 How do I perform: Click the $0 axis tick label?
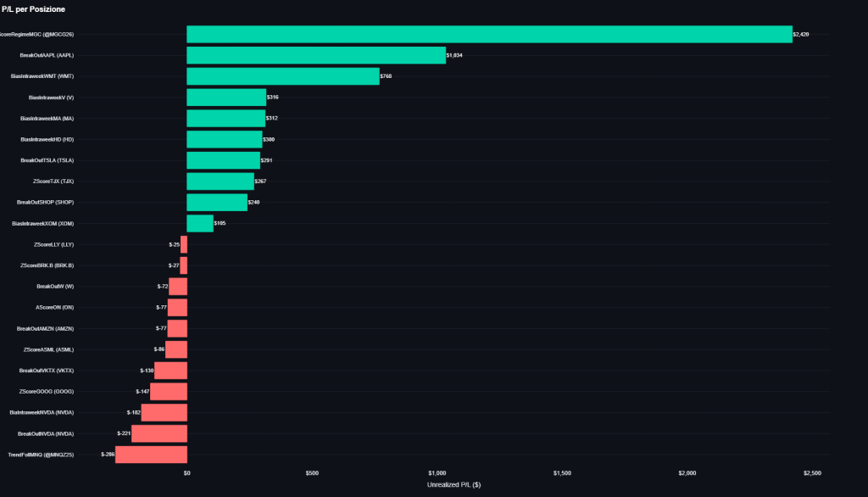[x=186, y=472]
